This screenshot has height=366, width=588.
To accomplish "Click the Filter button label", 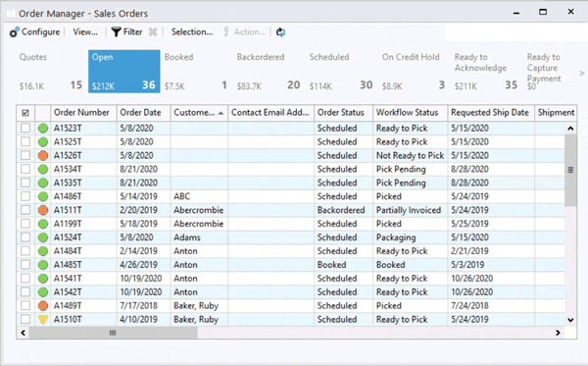I will tap(132, 32).
